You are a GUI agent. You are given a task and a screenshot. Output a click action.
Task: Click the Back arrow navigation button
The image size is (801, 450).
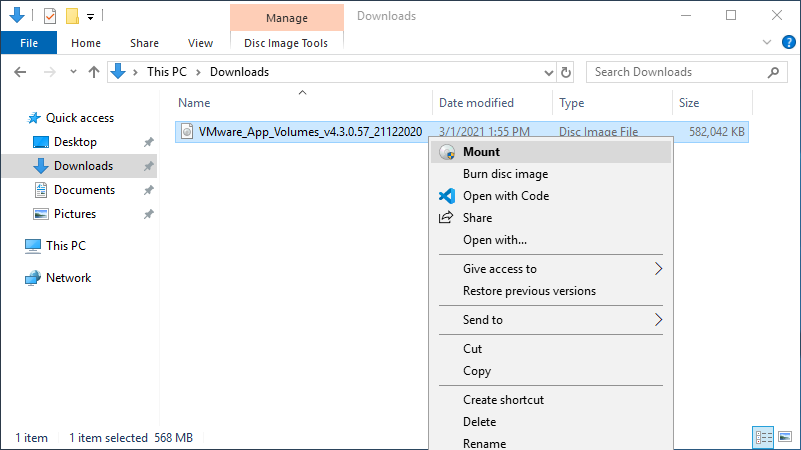click(21, 72)
